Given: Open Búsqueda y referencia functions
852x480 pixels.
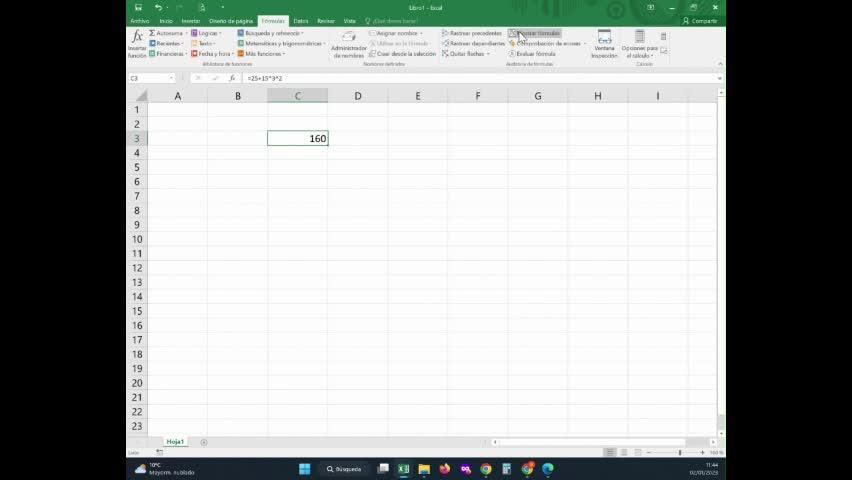Looking at the screenshot, I should pos(270,33).
